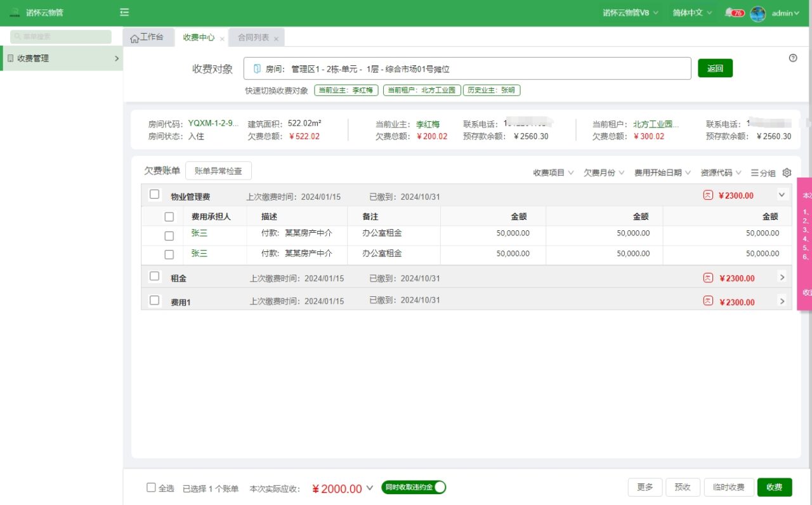Click the 分组 grouping icon
The image size is (812, 505).
pyautogui.click(x=754, y=173)
